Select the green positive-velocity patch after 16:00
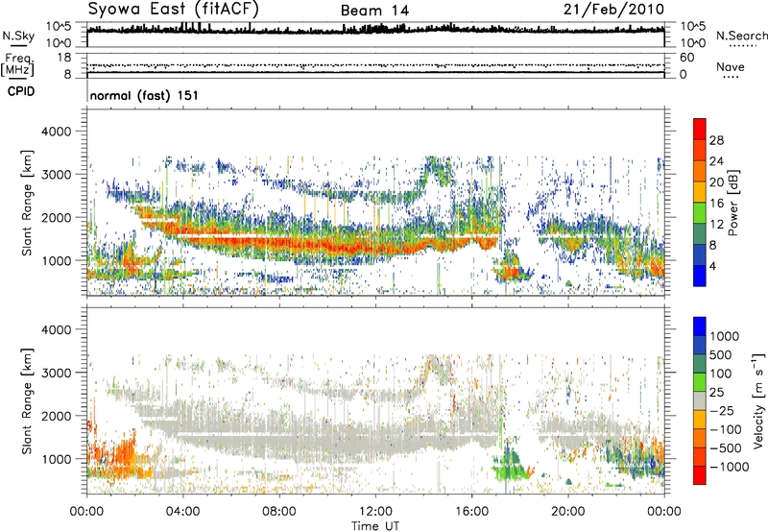The image size is (768, 532). [512, 467]
